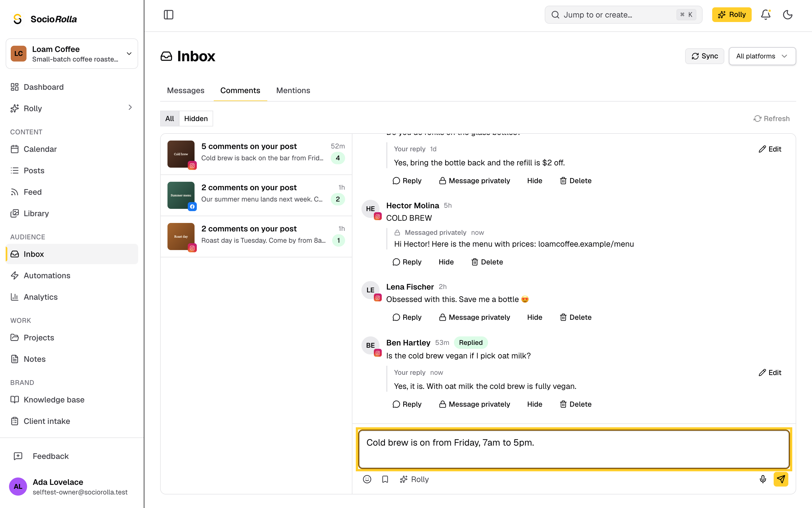Image resolution: width=812 pixels, height=508 pixels.
Task: Delete the bottle refill comment
Action: click(575, 181)
